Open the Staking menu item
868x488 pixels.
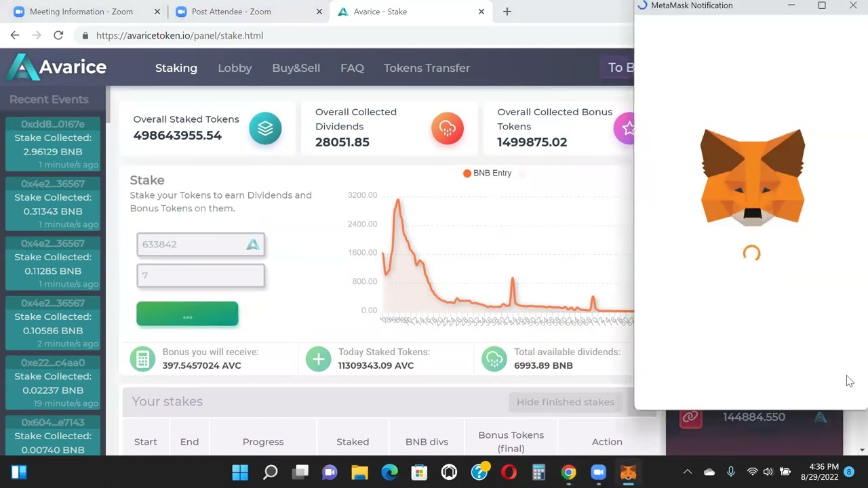(176, 68)
